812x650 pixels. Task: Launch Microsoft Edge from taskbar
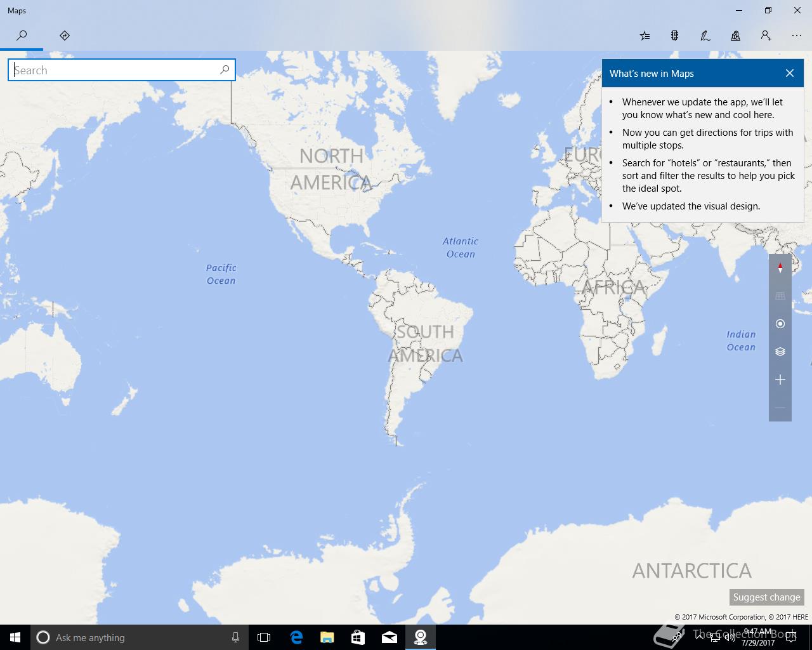[296, 637]
